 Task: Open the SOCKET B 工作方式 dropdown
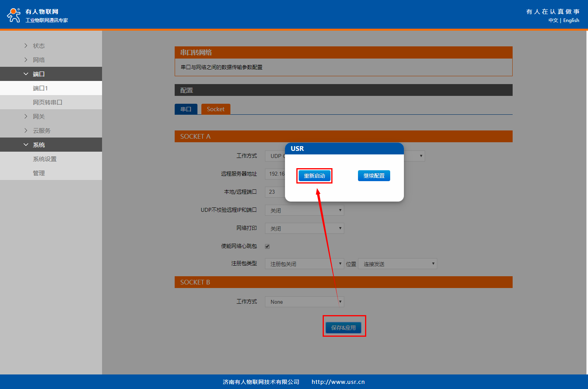click(x=304, y=302)
